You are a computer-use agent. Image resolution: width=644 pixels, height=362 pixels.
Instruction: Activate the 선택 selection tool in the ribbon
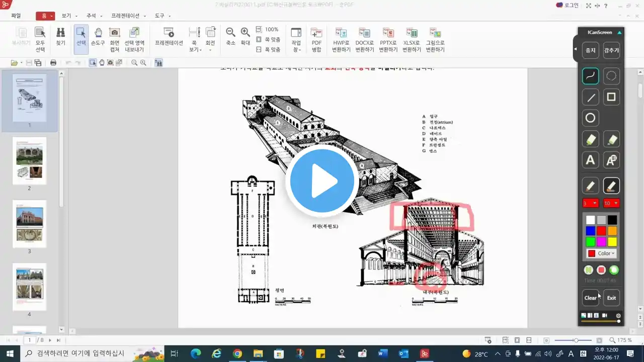(81, 38)
